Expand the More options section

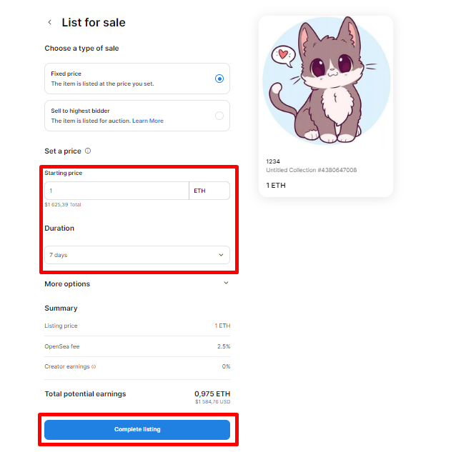[x=226, y=283]
